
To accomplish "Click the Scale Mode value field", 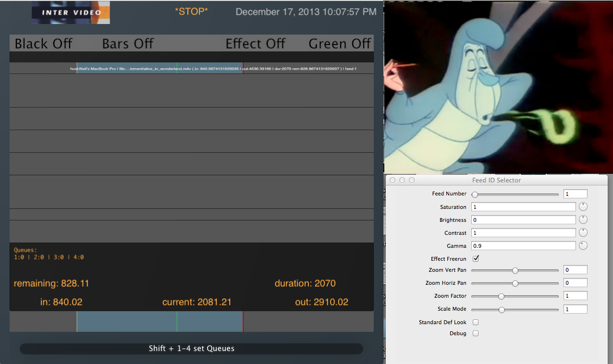I will point(576,309).
